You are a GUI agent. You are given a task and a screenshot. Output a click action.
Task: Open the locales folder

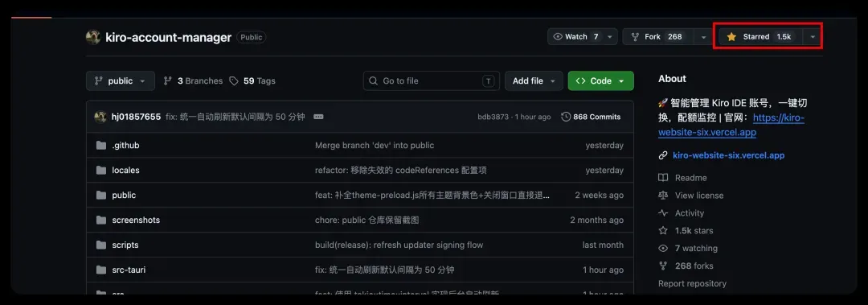[125, 171]
